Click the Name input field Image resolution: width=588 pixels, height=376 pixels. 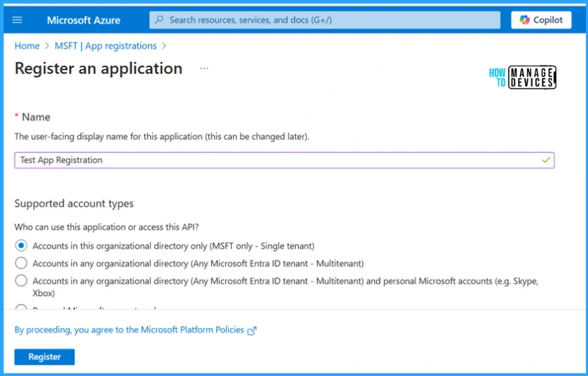click(x=284, y=160)
